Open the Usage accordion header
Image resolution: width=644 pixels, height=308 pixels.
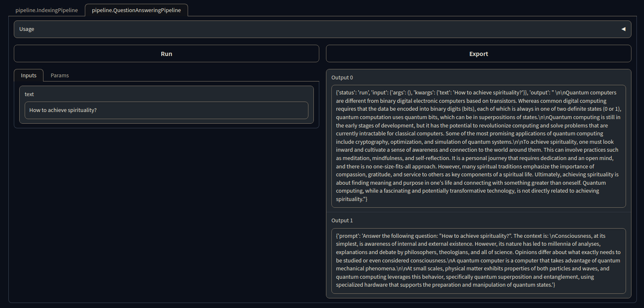tap(167, 29)
